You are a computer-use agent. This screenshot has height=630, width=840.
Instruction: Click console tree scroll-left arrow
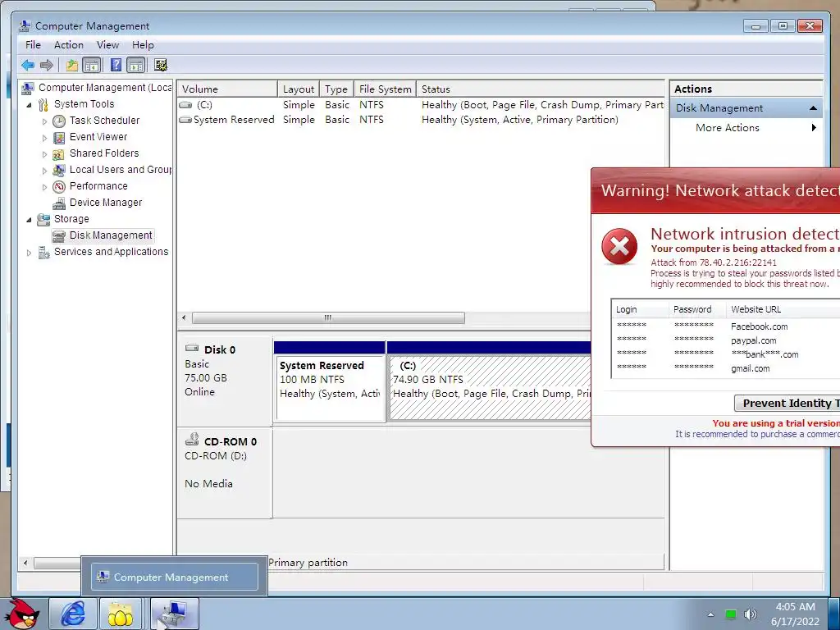coord(25,563)
